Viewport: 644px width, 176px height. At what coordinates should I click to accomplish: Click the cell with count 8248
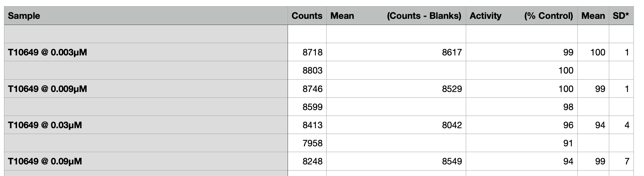[307, 161]
